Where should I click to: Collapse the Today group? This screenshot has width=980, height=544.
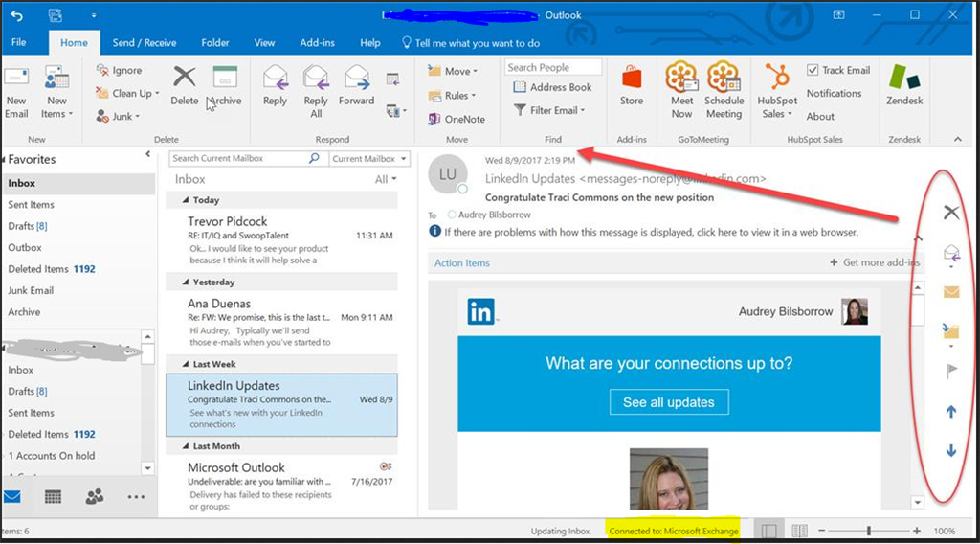point(186,200)
